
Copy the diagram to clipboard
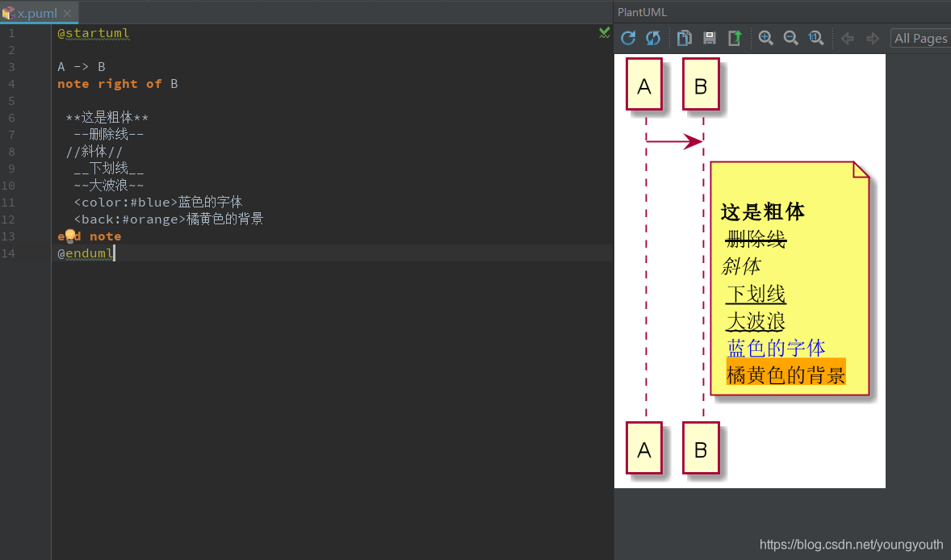[684, 38]
